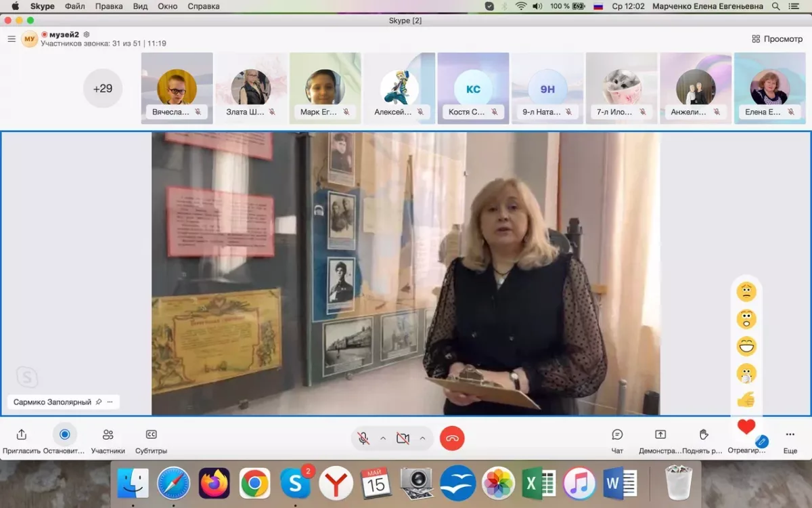Image resolution: width=812 pixels, height=508 pixels.
Task: Toggle the disabled camera button
Action: click(x=403, y=438)
